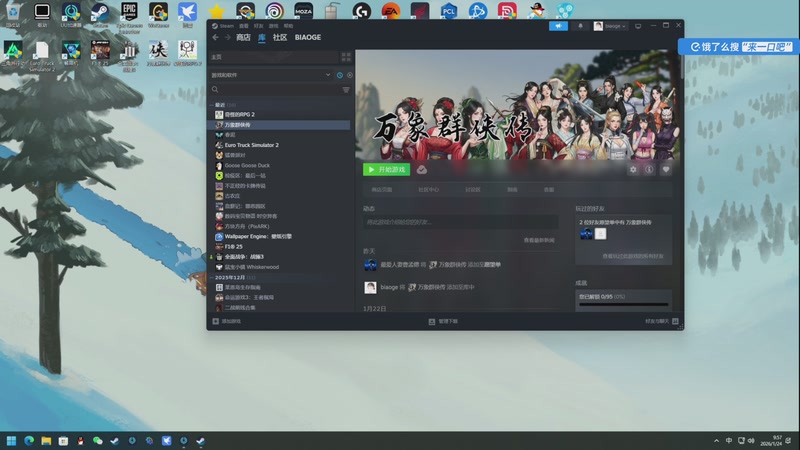Click the 饿了么搜 来一口吧 banner

click(x=738, y=47)
